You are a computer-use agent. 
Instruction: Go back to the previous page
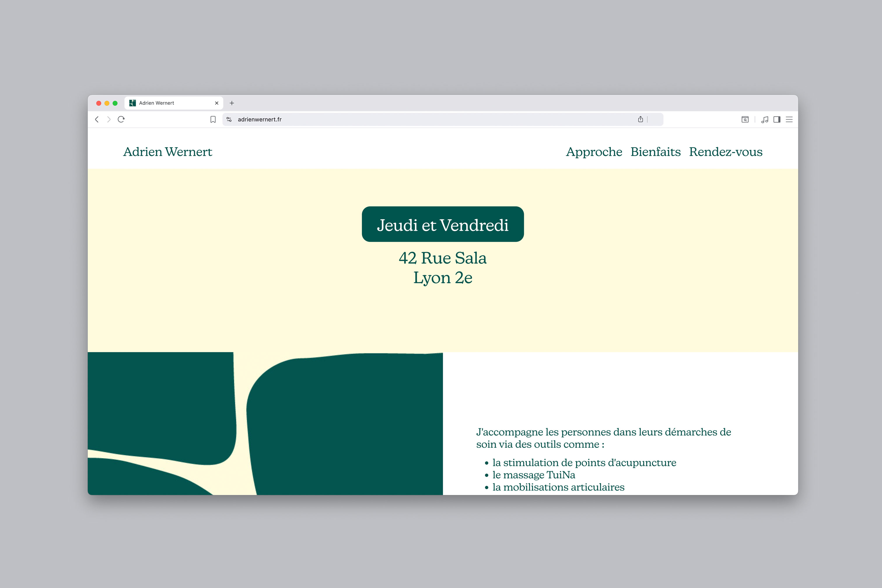pos(97,119)
